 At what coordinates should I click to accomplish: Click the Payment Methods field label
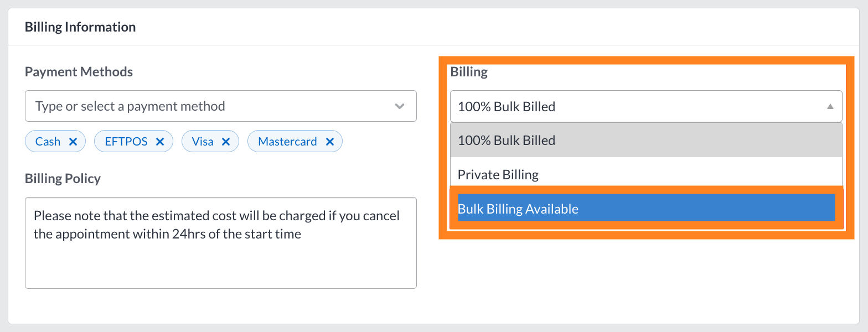[x=79, y=72]
